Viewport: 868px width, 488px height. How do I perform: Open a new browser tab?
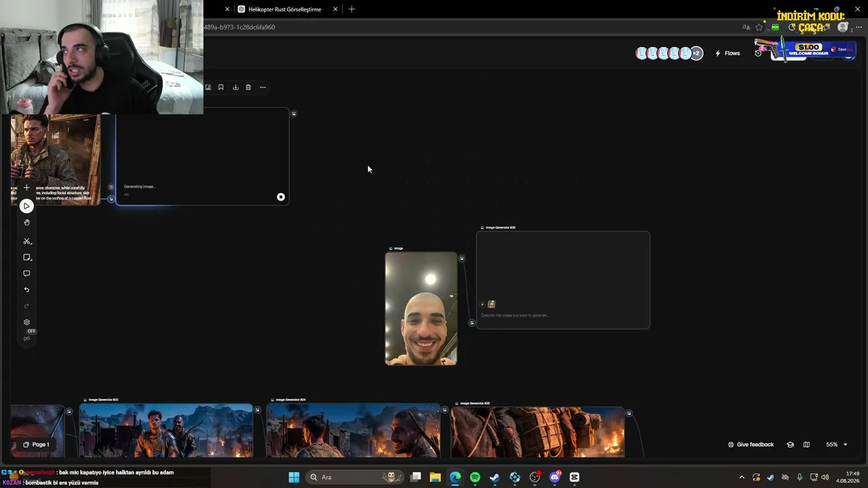click(351, 9)
